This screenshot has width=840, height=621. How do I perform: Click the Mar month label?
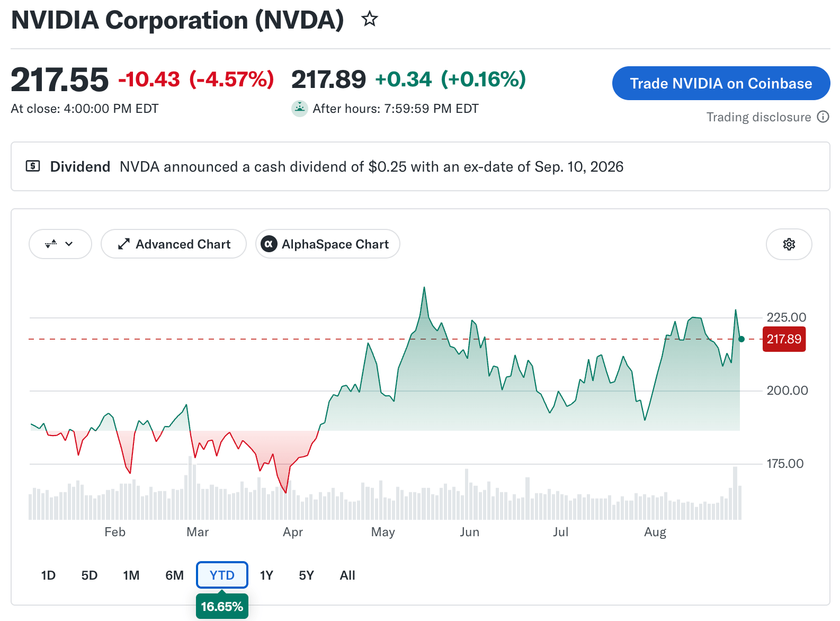point(198,532)
